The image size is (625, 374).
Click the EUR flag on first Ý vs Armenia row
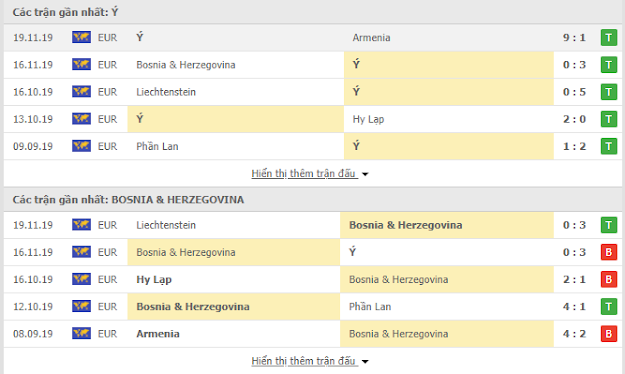(81, 37)
